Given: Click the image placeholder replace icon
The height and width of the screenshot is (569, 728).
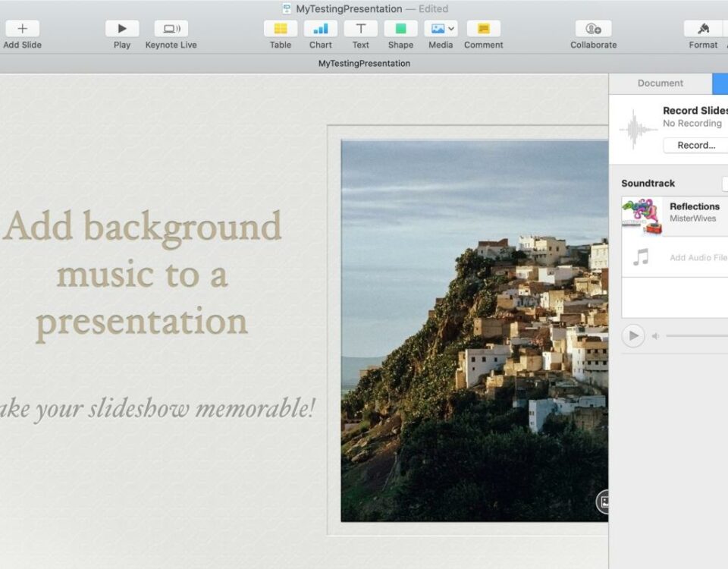Looking at the screenshot, I should click(x=603, y=501).
